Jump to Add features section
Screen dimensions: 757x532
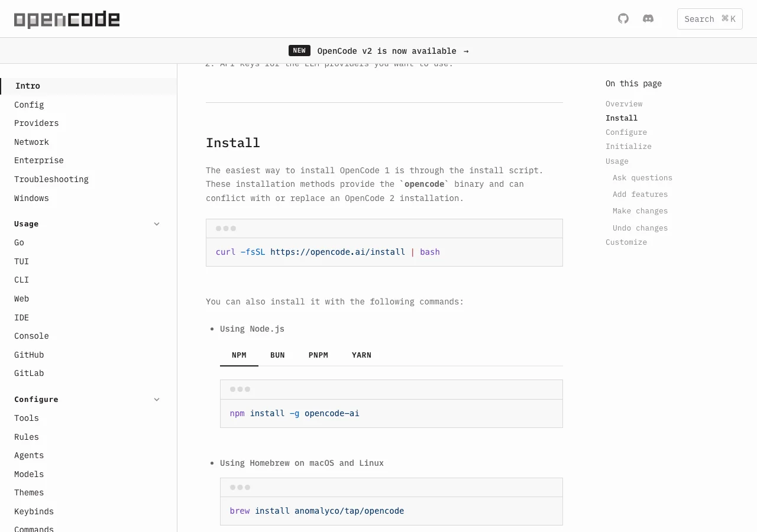click(640, 194)
